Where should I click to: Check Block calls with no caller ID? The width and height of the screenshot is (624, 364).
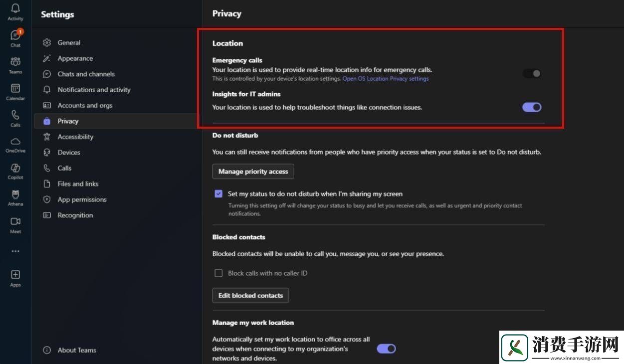pos(218,273)
